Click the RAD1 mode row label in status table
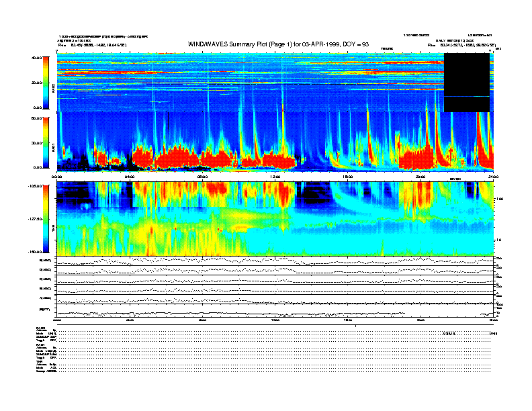 (46, 351)
